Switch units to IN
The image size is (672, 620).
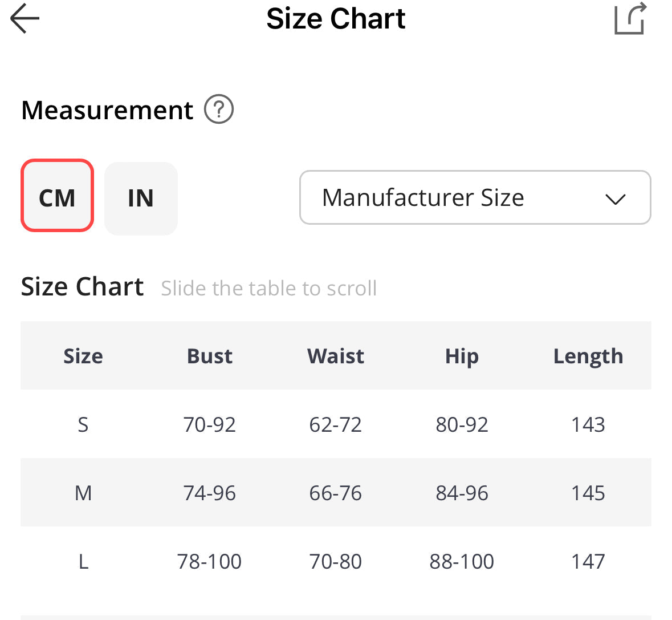click(x=141, y=198)
